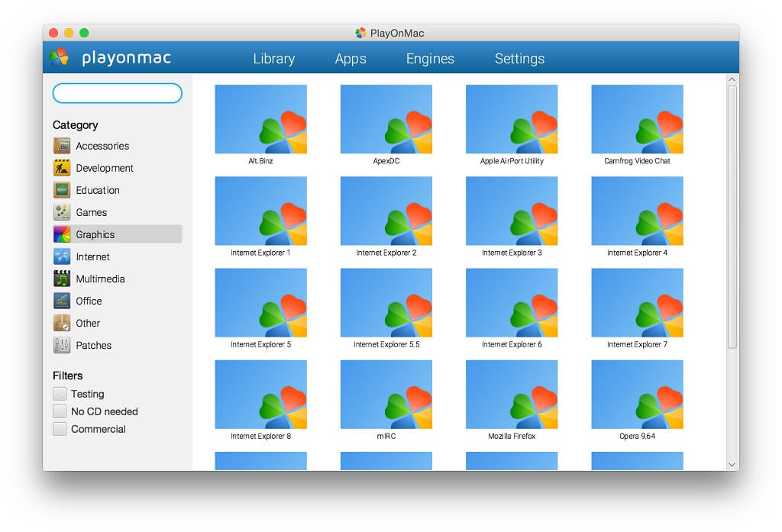Choose the Internet Explorer 8 thumbnail
This screenshot has height=532, width=782.
pos(261,395)
